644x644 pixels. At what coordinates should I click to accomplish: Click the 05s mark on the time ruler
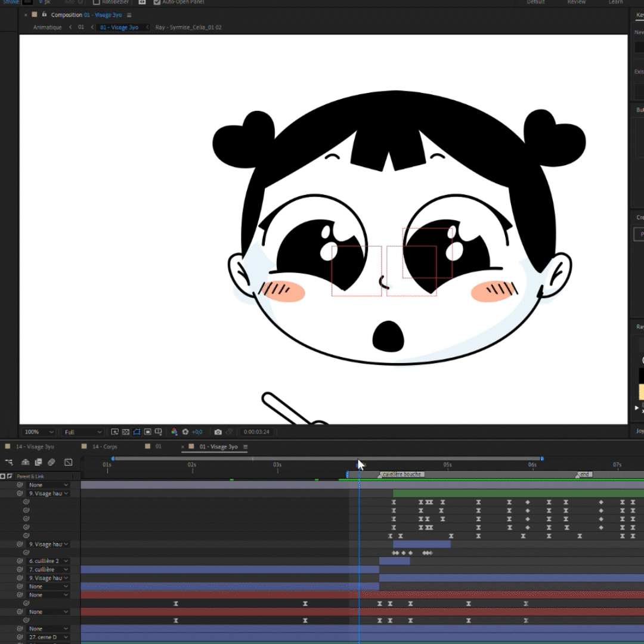447,465
